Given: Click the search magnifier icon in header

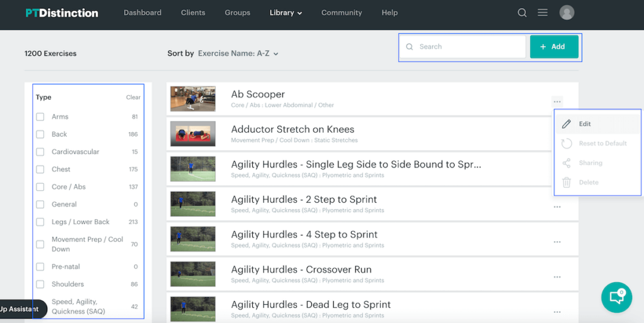Looking at the screenshot, I should (x=522, y=13).
